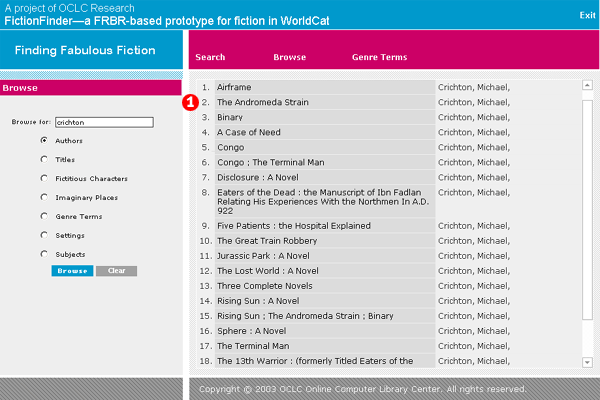Click scrollbar up arrow in results list
This screenshot has width=600, height=400.
(x=587, y=86)
